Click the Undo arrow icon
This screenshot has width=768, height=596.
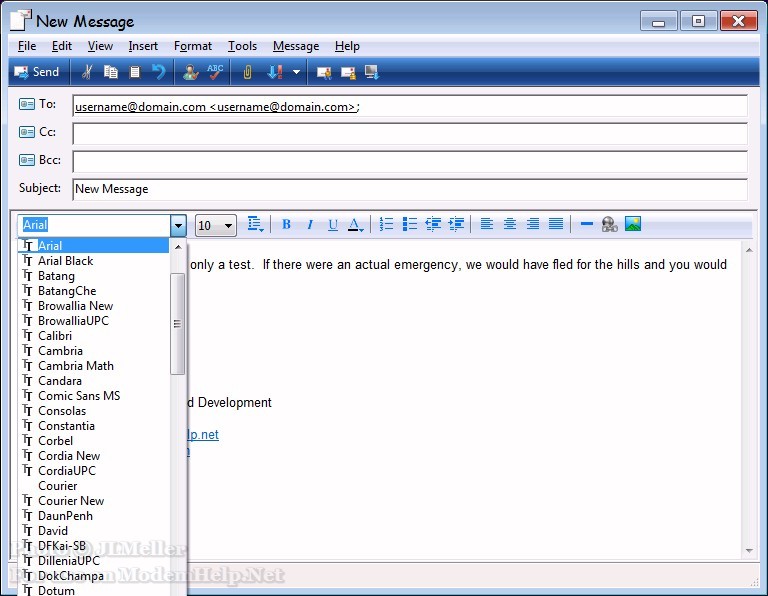(x=158, y=72)
